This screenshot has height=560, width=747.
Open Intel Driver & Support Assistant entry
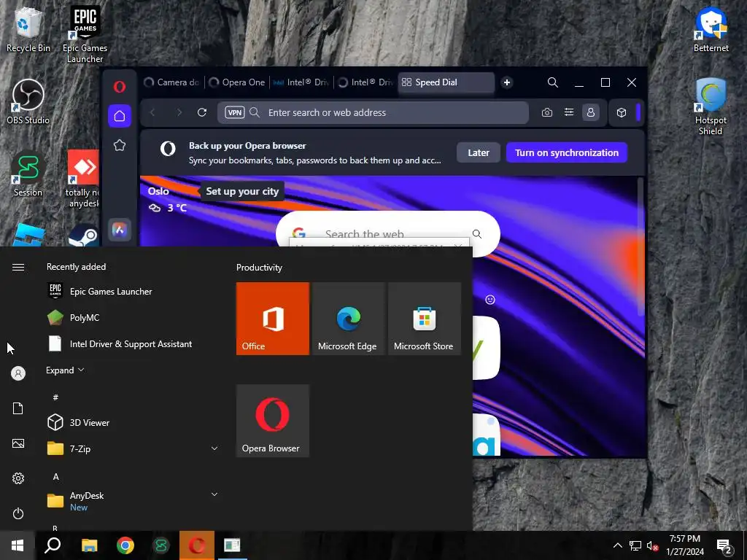[133, 344]
